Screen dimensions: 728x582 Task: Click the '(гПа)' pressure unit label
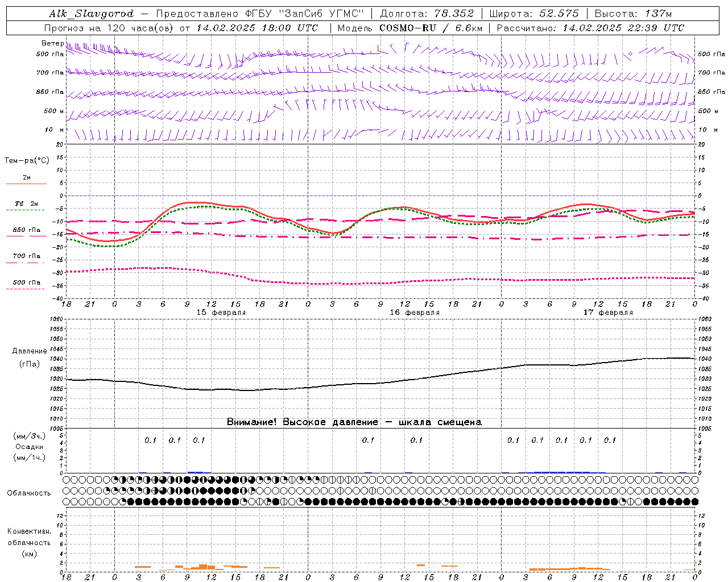30,364
